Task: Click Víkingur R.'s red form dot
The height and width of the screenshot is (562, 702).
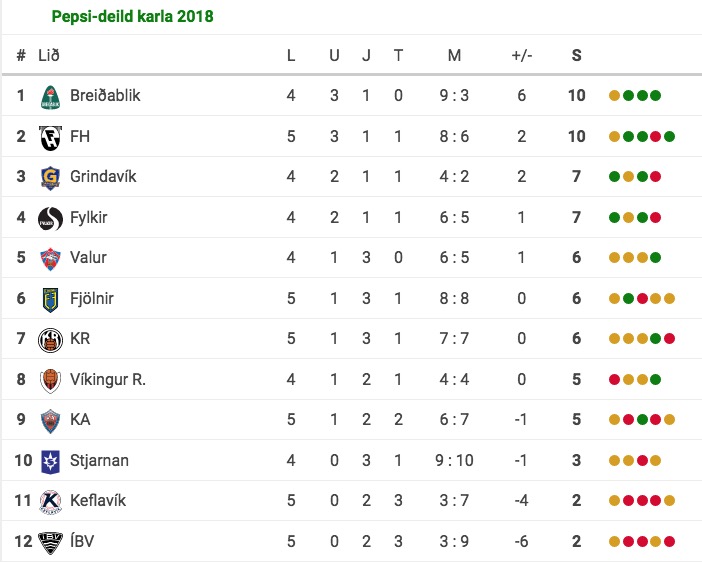Action: (614, 380)
